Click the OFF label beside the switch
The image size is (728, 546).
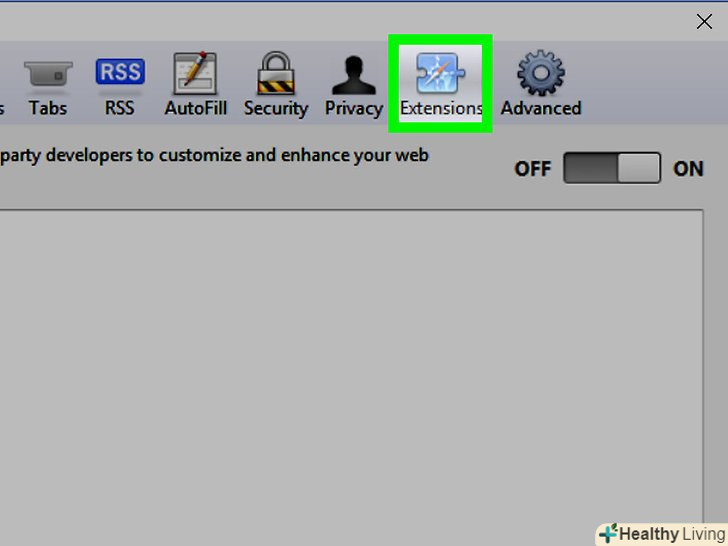click(x=533, y=169)
